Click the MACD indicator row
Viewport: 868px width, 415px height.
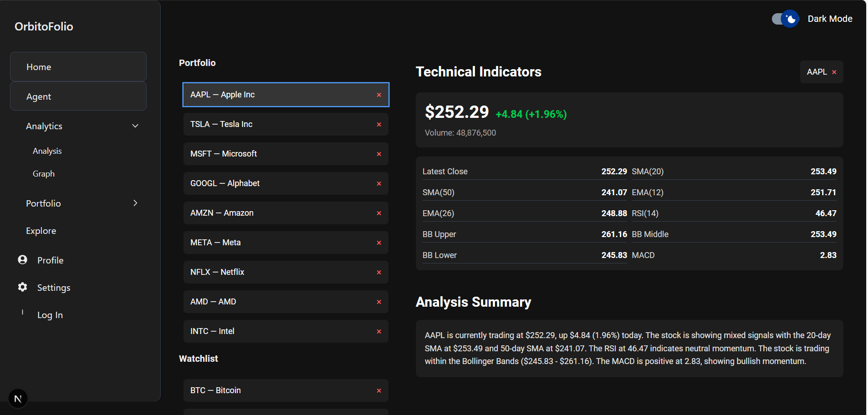click(x=734, y=255)
